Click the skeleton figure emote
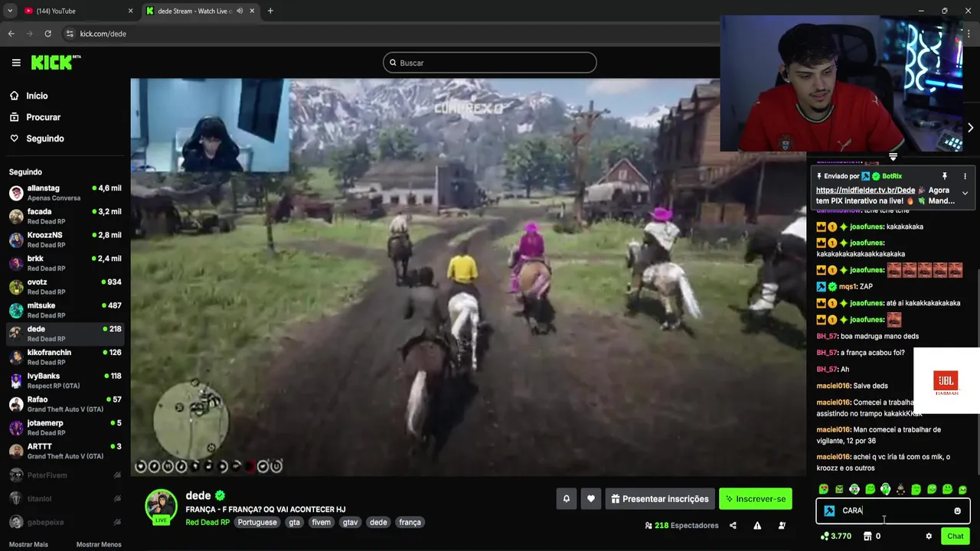The image size is (980, 551). pyautogui.click(x=900, y=489)
